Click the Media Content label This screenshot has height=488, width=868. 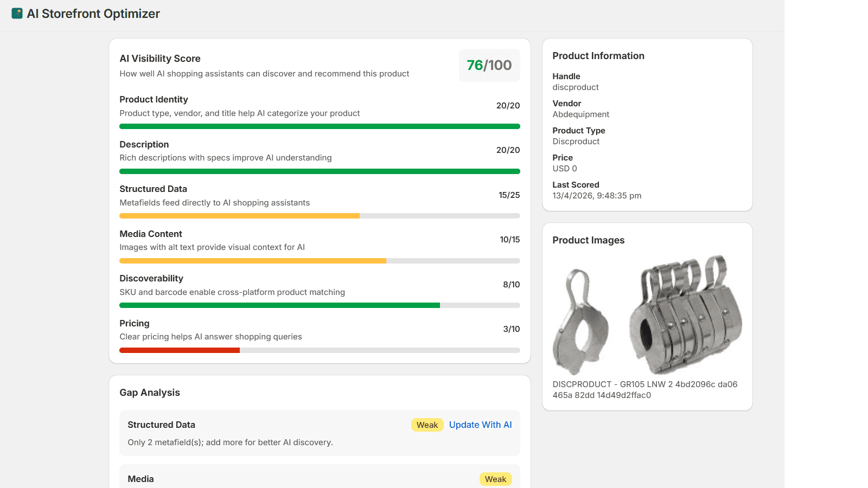(x=151, y=234)
